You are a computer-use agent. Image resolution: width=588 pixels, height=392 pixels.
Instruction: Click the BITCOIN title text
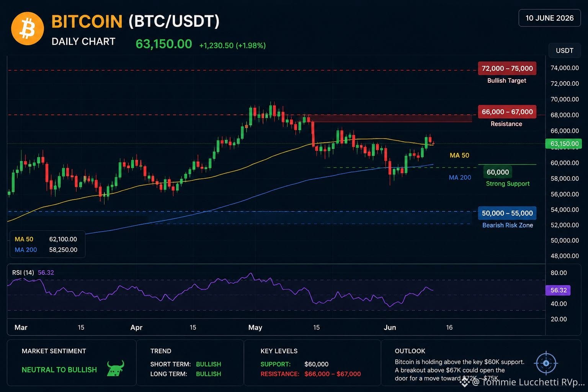click(87, 21)
